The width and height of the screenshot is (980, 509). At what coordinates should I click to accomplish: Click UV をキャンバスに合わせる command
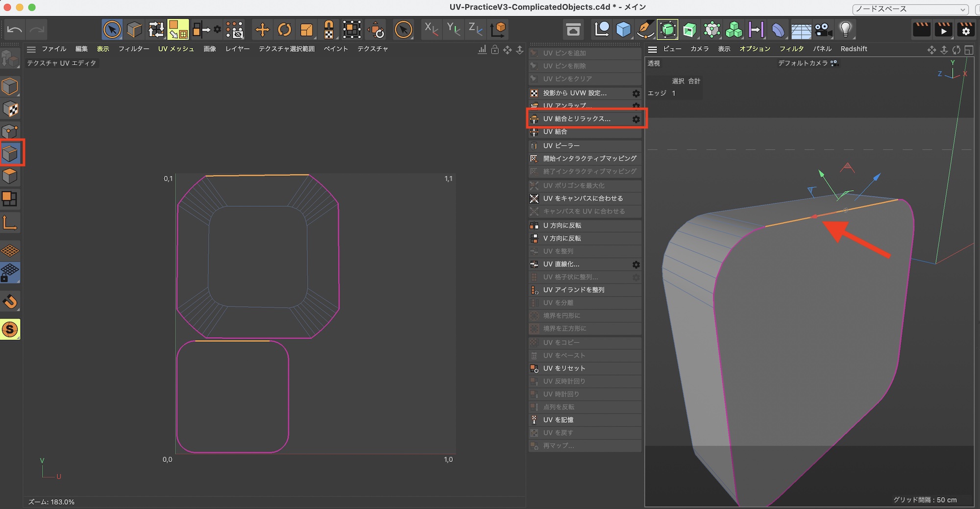[x=583, y=198]
